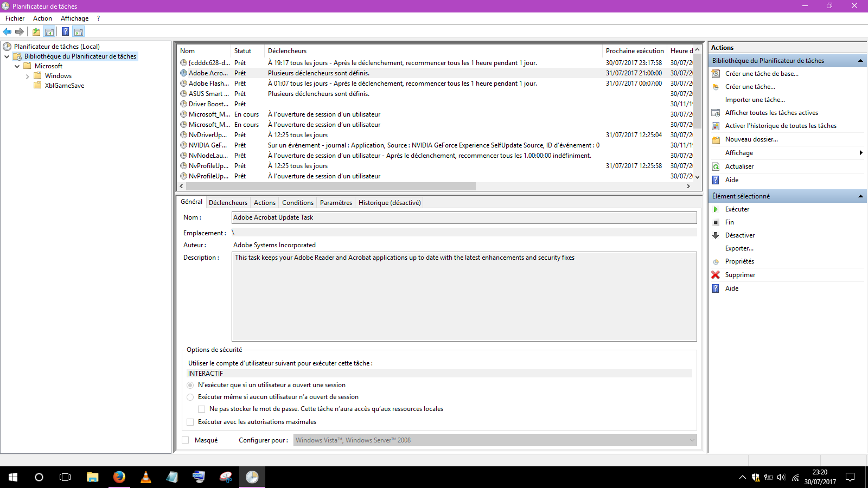The height and width of the screenshot is (488, 868).
Task: Click Importer une tâche... action
Action: pyautogui.click(x=755, y=100)
